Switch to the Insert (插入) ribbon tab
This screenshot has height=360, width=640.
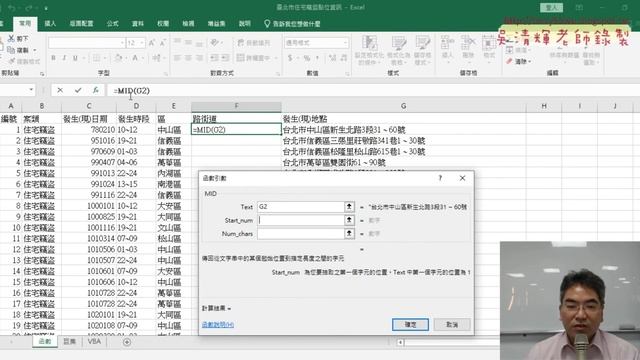50,24
